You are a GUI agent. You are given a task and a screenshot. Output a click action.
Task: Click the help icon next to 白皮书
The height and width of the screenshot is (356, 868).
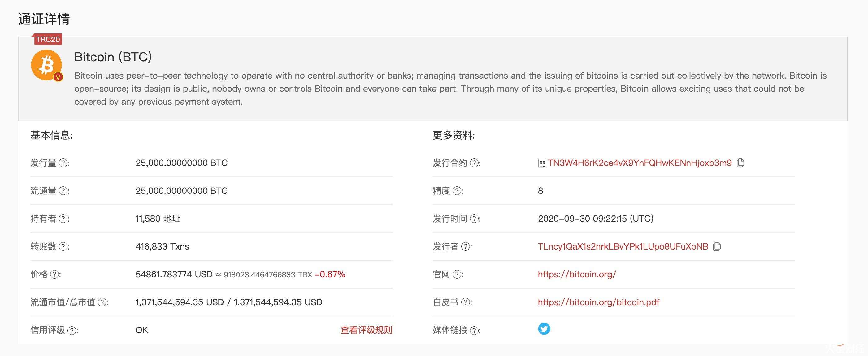click(x=466, y=302)
